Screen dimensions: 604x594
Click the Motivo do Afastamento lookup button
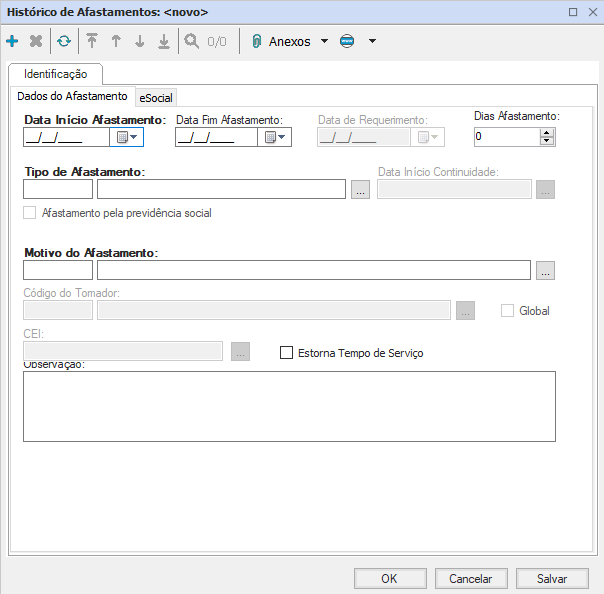click(545, 270)
